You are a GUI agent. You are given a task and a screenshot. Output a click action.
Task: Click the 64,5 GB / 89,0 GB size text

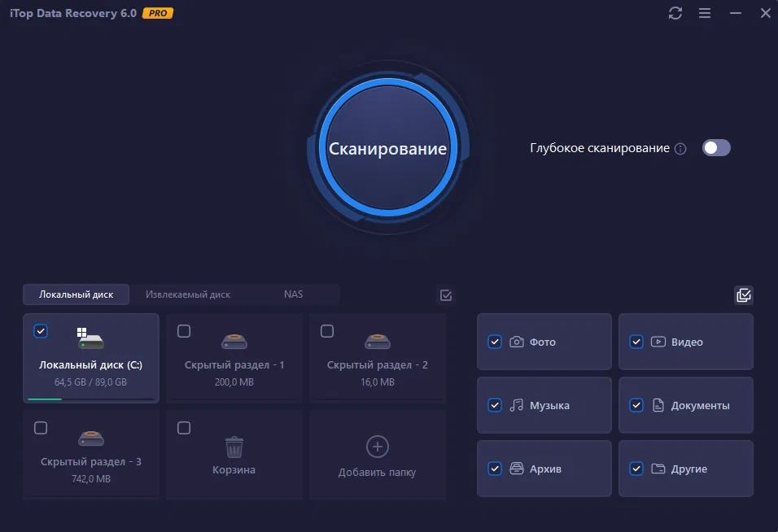click(x=91, y=382)
